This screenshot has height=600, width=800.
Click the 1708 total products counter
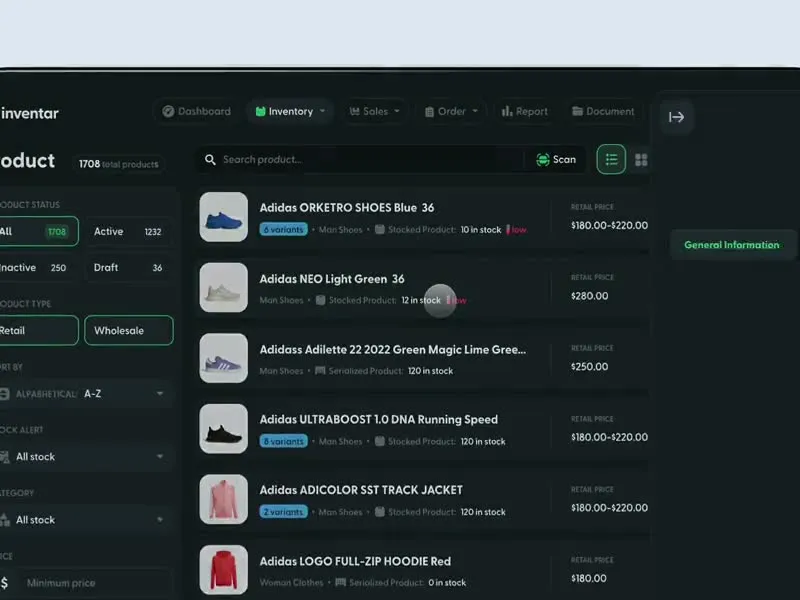(118, 164)
